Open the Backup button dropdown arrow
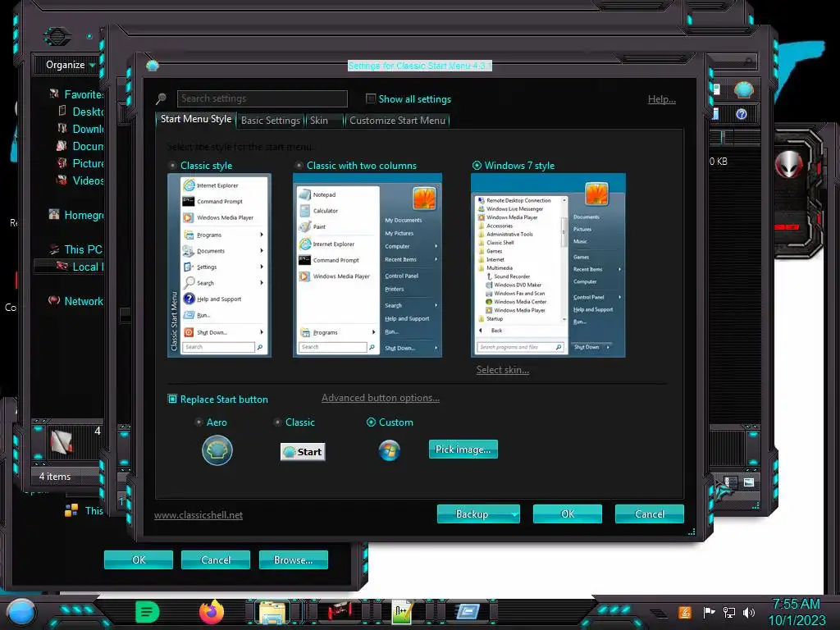Screen dimensions: 840x630 514,514
